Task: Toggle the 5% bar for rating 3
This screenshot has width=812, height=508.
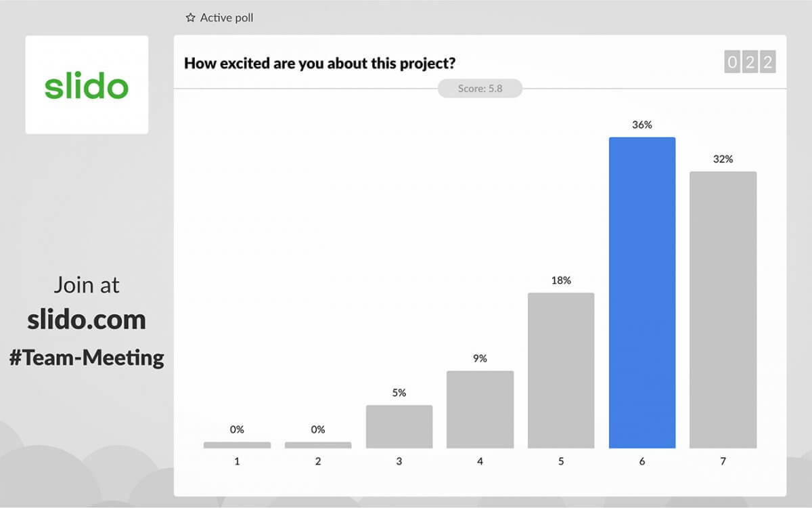Action: point(399,427)
